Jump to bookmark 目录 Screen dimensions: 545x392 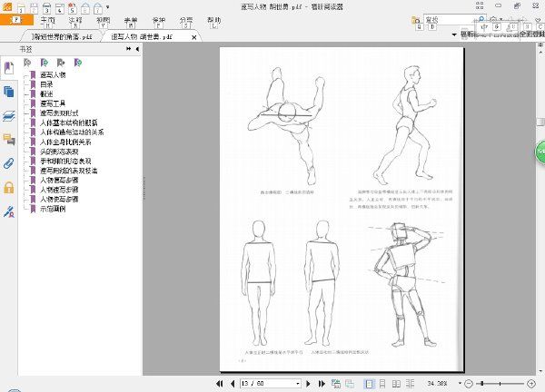pyautogui.click(x=46, y=84)
